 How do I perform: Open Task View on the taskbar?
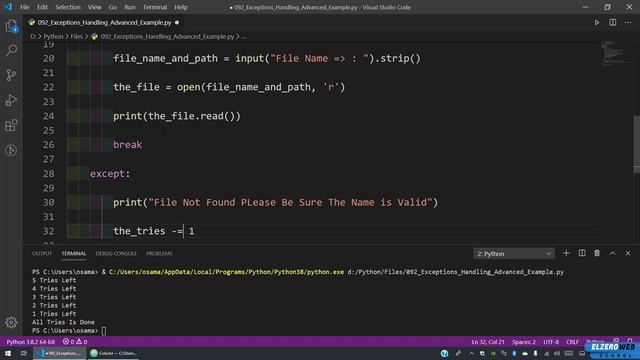coord(24,353)
